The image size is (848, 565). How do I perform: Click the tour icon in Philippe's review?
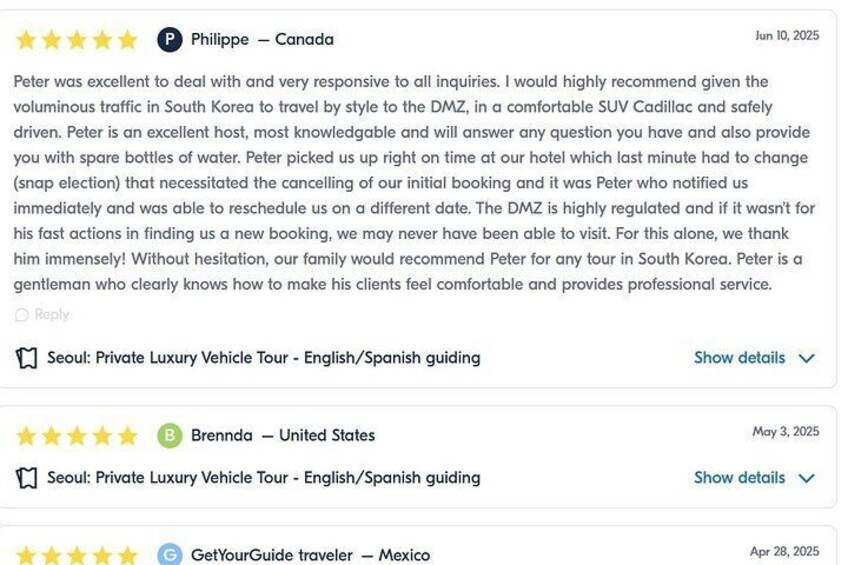pyautogui.click(x=27, y=358)
